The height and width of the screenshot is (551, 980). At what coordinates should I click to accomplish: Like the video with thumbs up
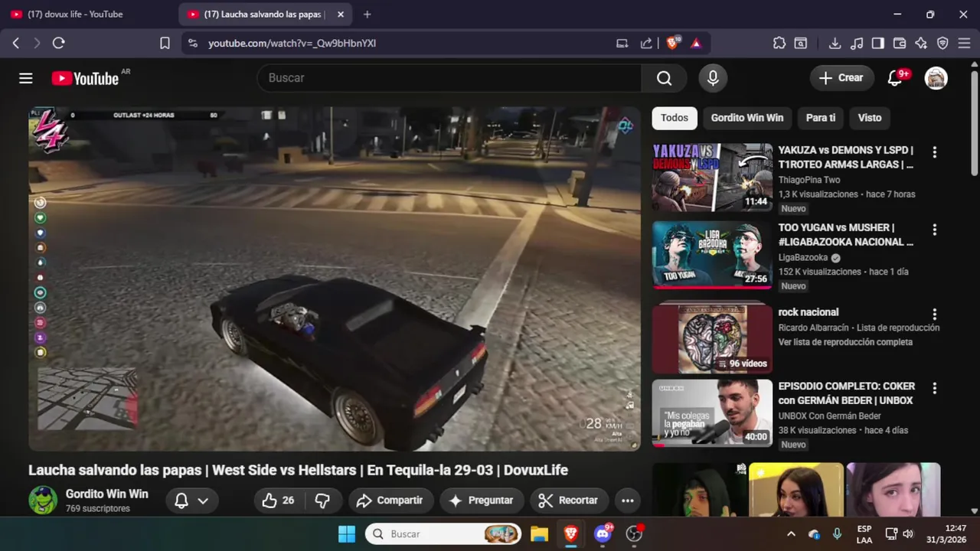tap(278, 500)
